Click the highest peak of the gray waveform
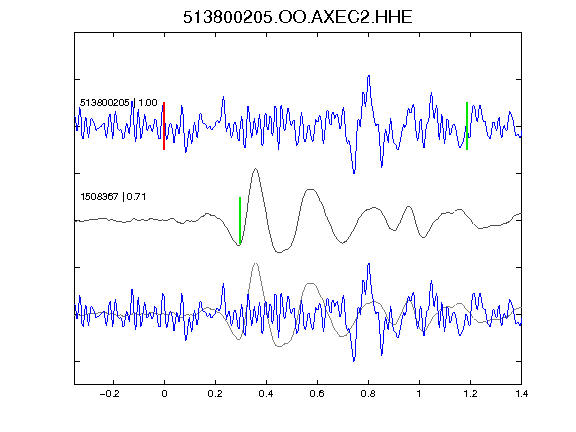Image resolution: width=576 pixels, height=432 pixels. [255, 169]
